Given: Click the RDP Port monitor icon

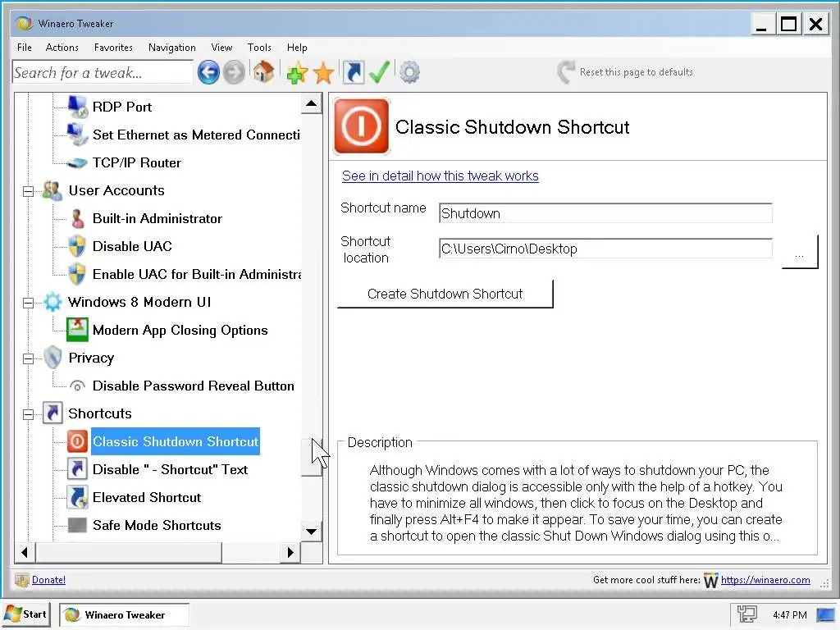Looking at the screenshot, I should pyautogui.click(x=78, y=107).
